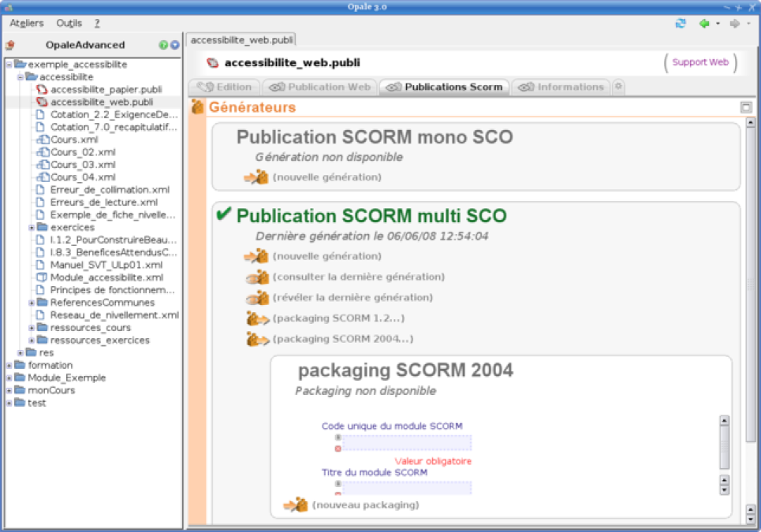The height and width of the screenshot is (532, 761).
Task: Expand formation folder
Action: coord(9,366)
